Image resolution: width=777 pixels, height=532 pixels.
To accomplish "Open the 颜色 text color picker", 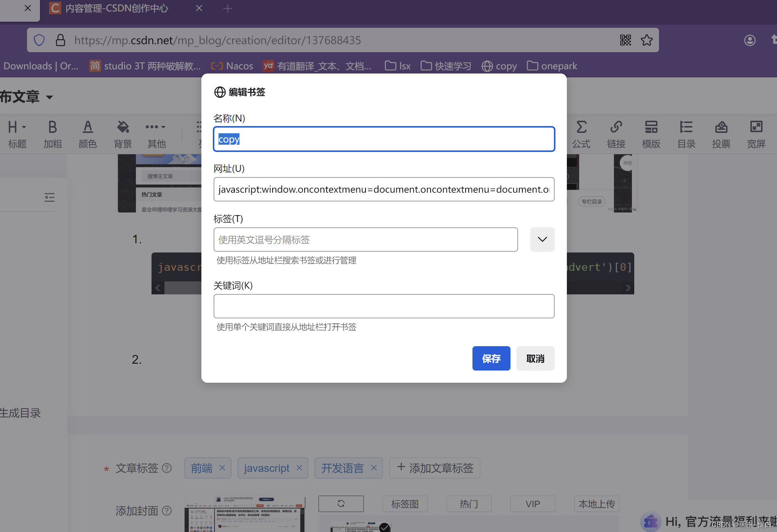I will point(88,134).
